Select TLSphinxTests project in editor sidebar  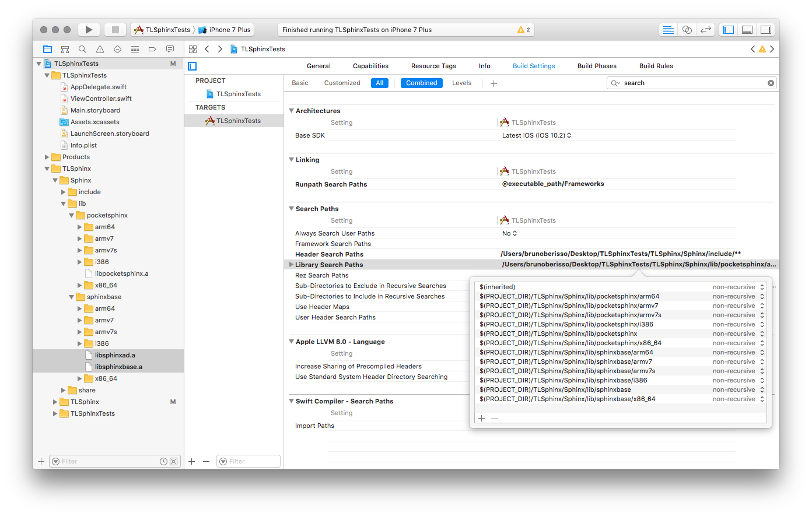tap(238, 94)
